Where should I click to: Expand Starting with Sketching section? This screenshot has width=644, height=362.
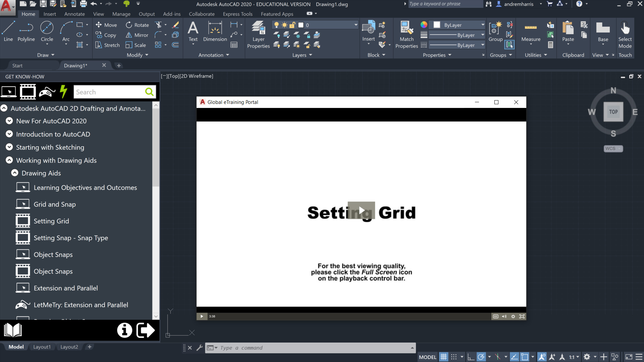click(x=9, y=147)
